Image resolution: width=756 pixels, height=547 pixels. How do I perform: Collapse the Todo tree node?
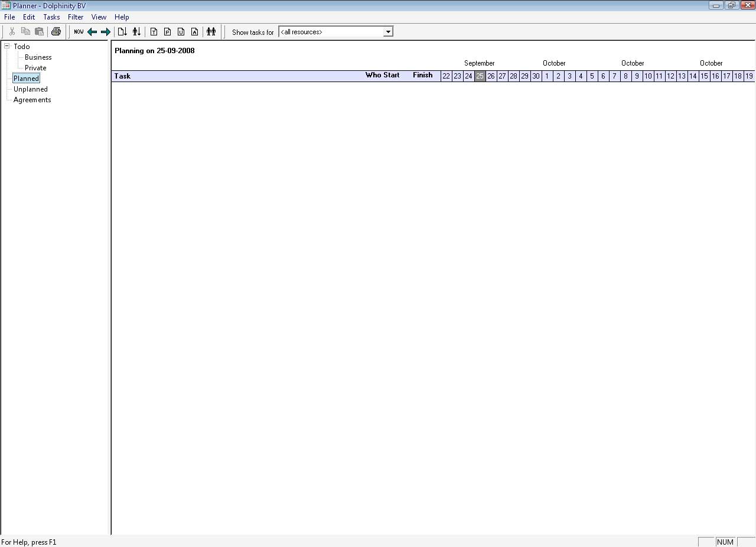[7, 46]
